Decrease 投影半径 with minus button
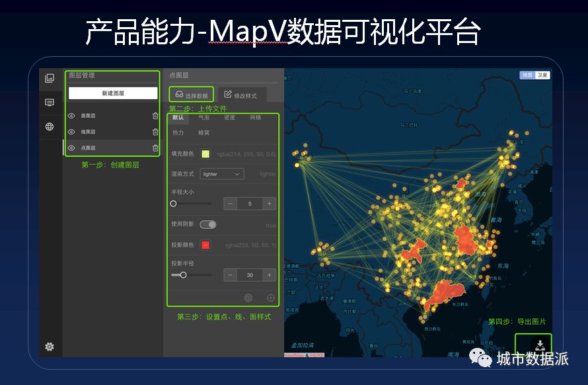The image size is (588, 385). (x=231, y=275)
